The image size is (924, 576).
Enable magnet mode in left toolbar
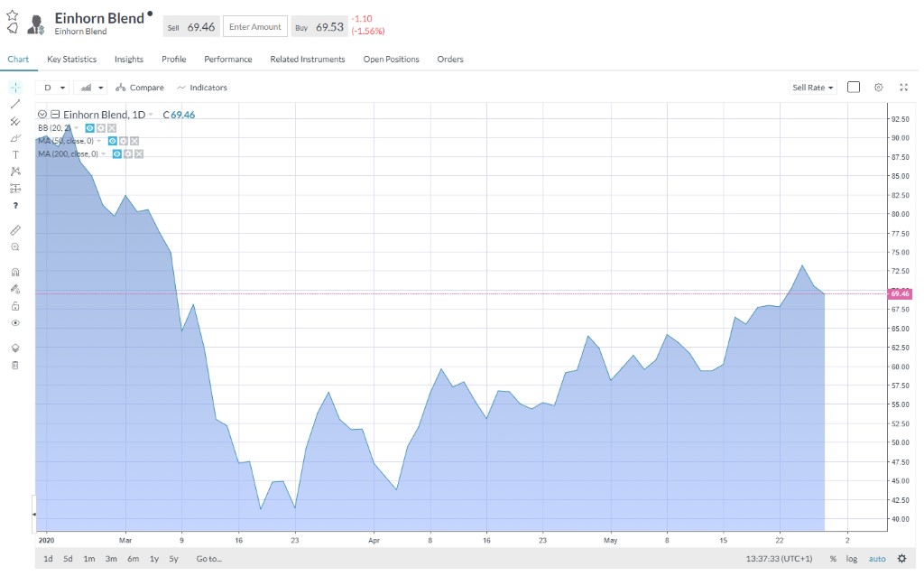point(14,272)
